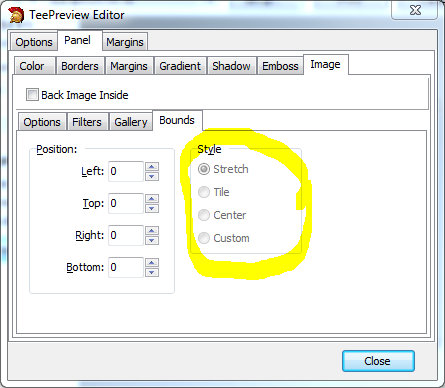
Task: Decrease the Bottom value with down arrow
Action: pyautogui.click(x=152, y=272)
